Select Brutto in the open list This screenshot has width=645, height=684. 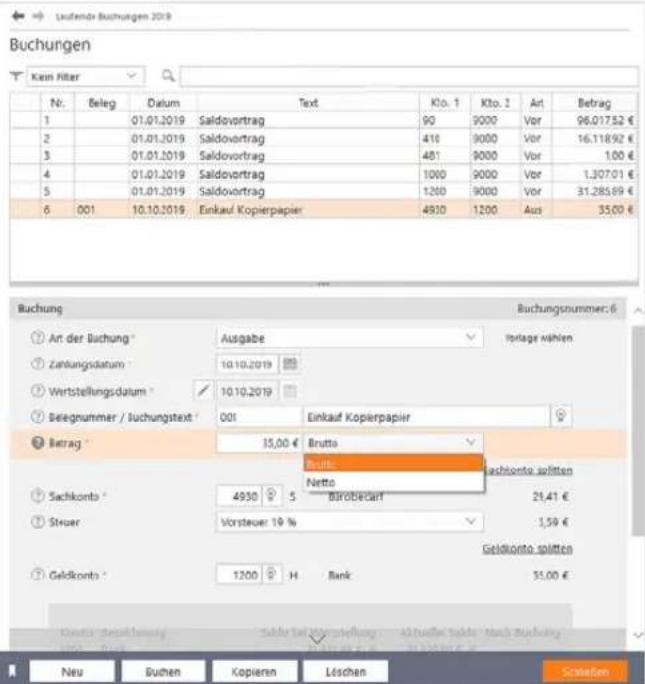tap(393, 463)
